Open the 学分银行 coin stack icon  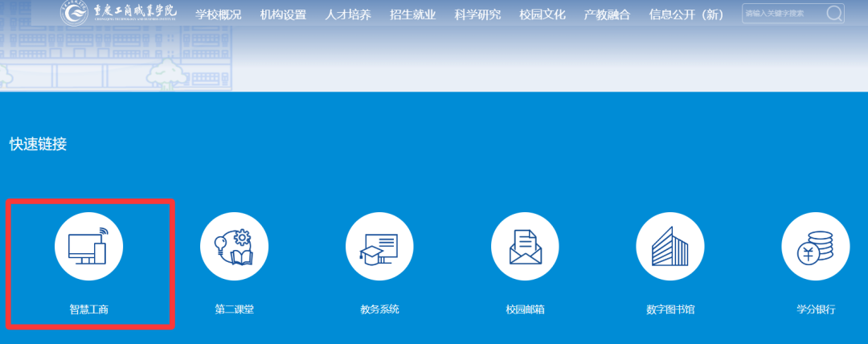[x=816, y=248]
